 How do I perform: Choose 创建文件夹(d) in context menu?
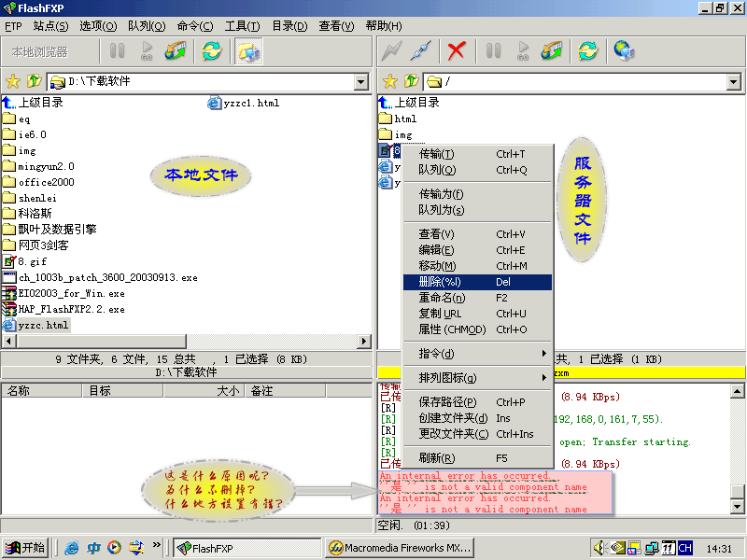(477, 417)
